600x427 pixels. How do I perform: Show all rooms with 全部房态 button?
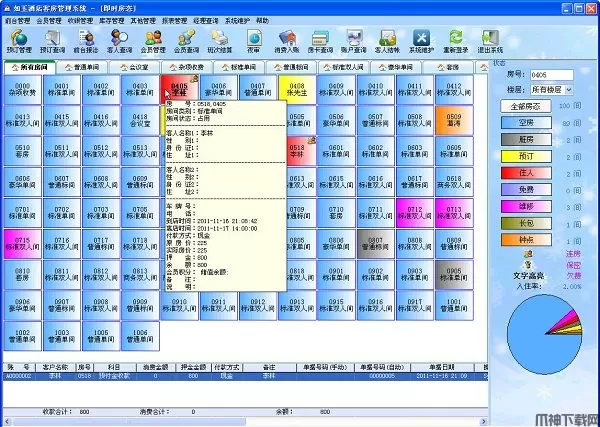coord(526,106)
